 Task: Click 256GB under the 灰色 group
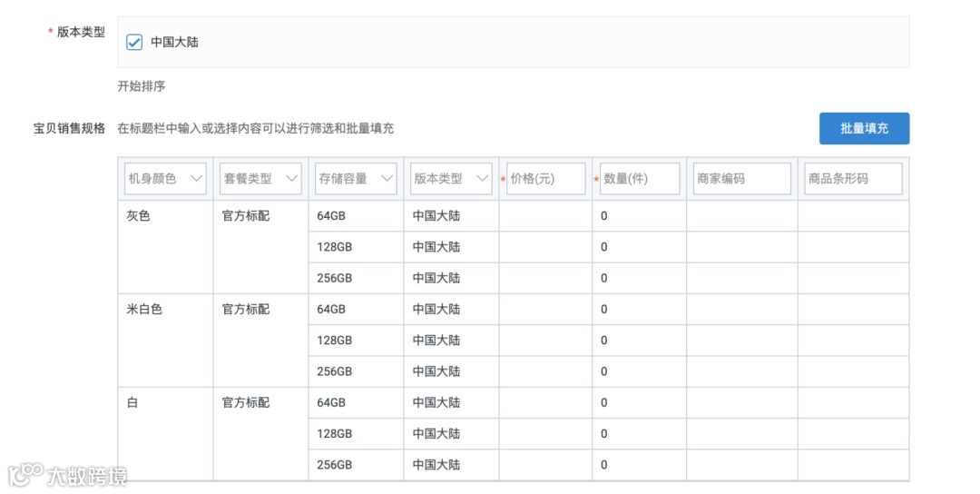coord(334,278)
